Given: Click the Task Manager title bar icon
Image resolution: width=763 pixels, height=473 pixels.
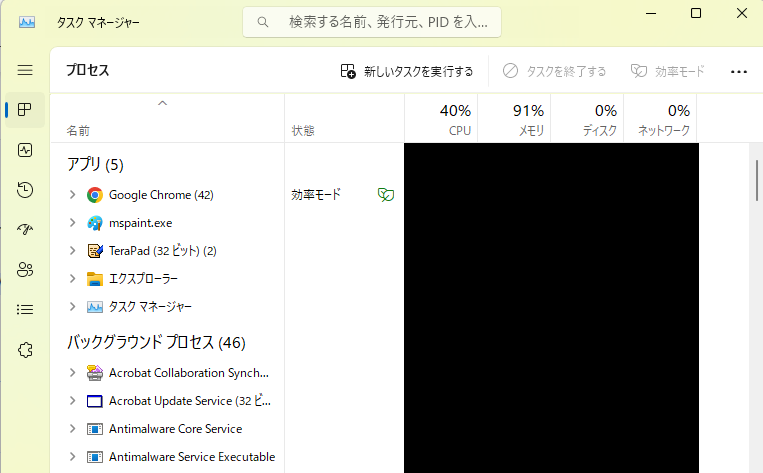Looking at the screenshot, I should [27, 22].
